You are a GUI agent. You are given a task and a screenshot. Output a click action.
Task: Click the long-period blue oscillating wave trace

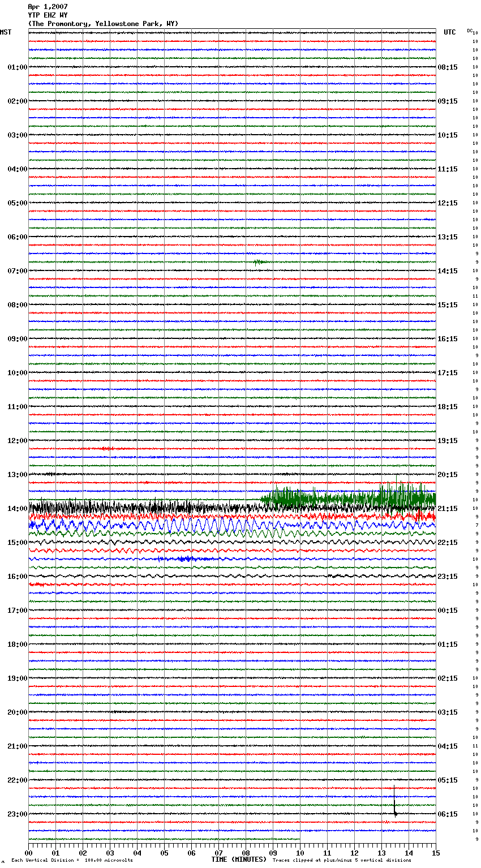pos(232,526)
